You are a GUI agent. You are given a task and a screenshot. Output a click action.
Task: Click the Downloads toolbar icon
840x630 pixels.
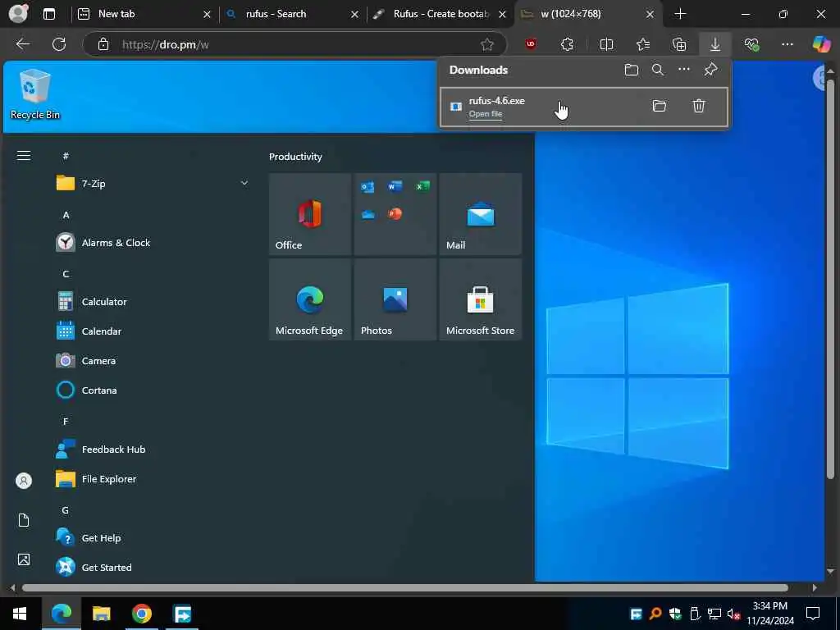tap(715, 44)
